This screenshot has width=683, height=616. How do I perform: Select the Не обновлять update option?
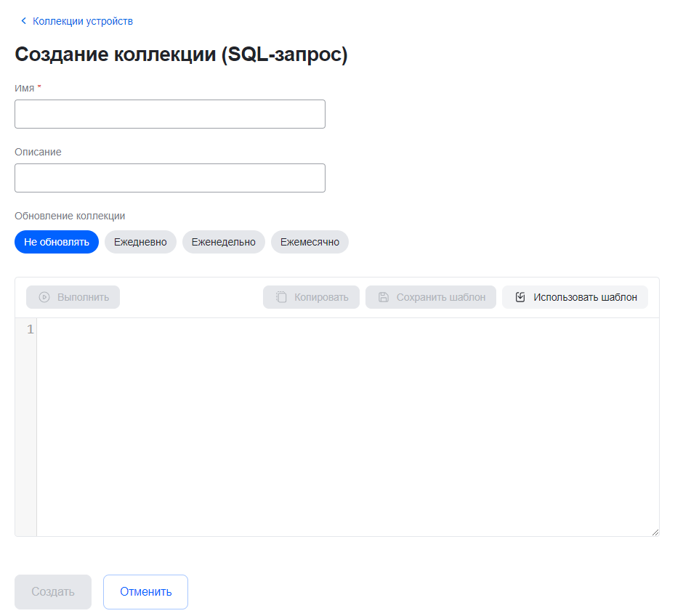click(57, 242)
